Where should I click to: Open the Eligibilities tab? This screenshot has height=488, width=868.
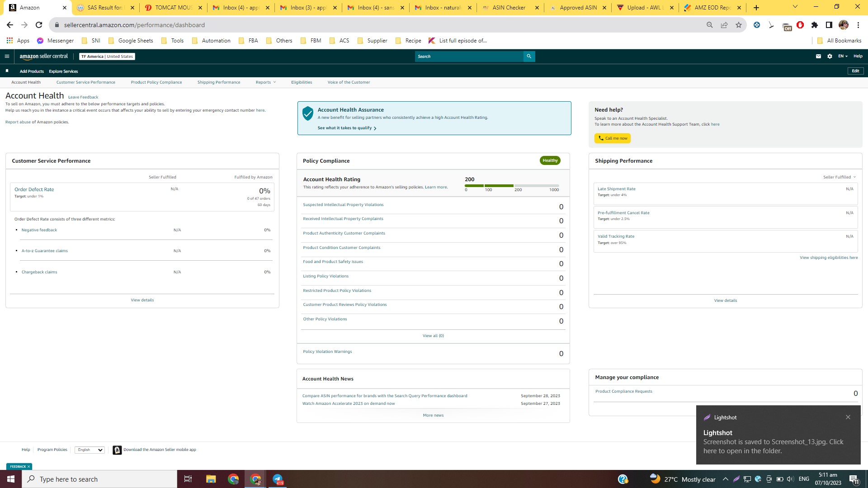302,82
